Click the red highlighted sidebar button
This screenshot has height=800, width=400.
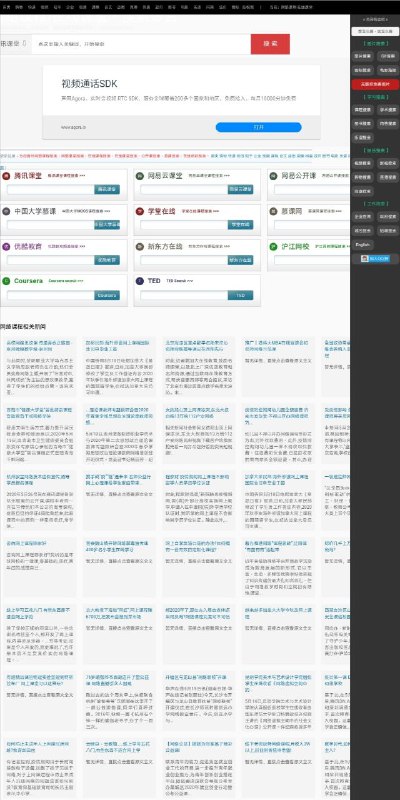coord(375,84)
